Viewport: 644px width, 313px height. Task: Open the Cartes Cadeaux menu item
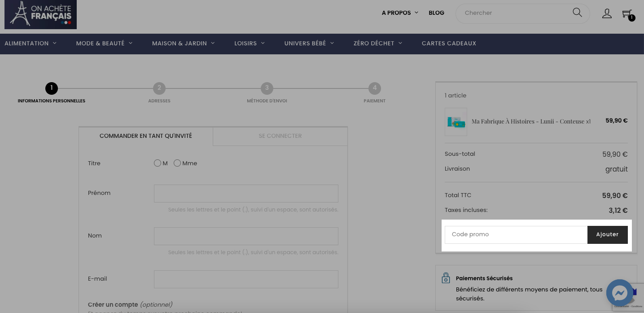[x=449, y=44]
